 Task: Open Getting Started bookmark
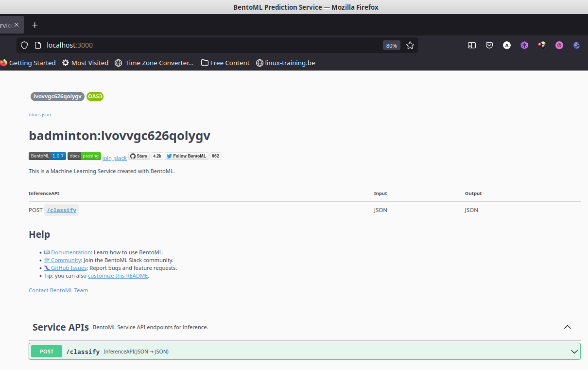(x=28, y=63)
